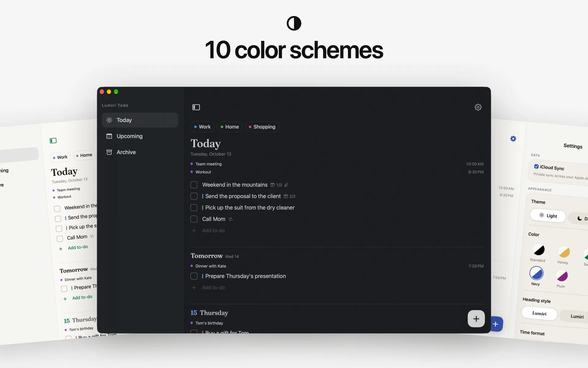Mark Pick up the suit task done

coord(194,208)
